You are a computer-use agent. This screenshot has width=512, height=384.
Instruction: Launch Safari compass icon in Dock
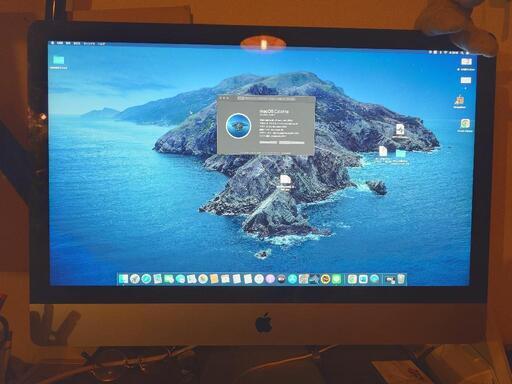(146, 279)
